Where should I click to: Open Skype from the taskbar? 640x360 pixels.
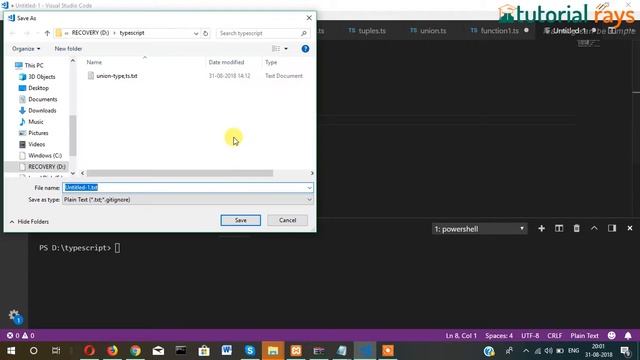(x=250, y=351)
